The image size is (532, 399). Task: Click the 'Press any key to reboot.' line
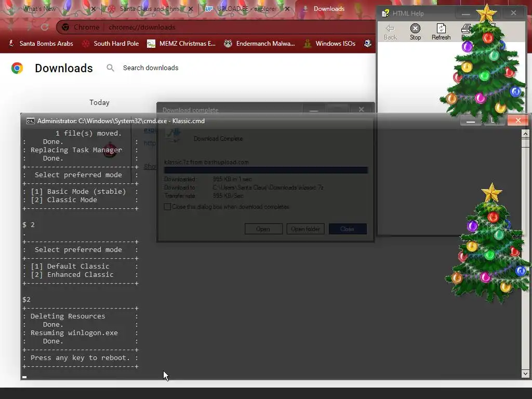80,357
